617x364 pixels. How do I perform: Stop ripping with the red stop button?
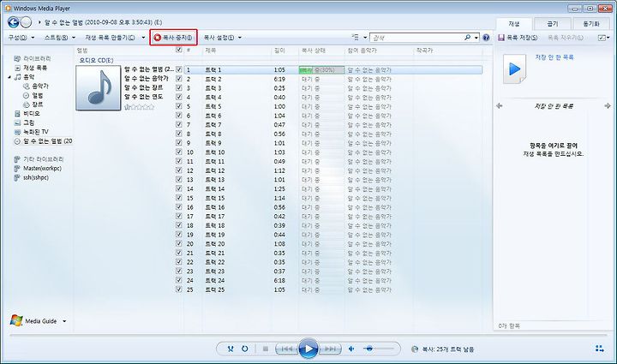point(173,38)
